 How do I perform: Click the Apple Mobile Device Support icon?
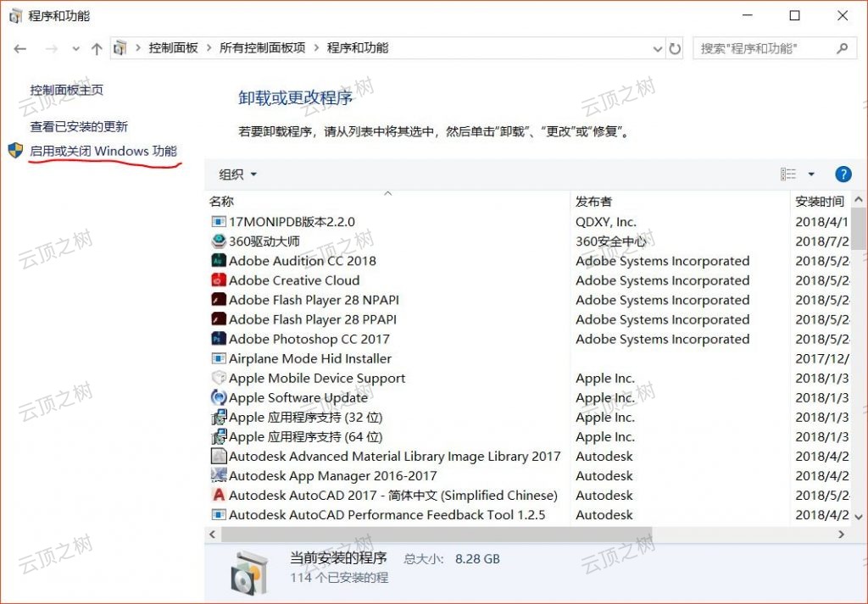point(217,378)
